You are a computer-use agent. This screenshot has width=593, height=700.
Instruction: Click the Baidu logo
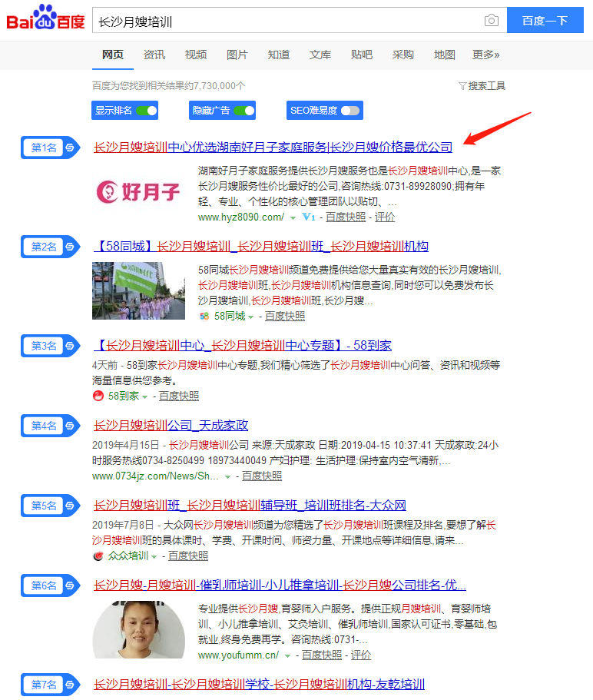pyautogui.click(x=45, y=18)
